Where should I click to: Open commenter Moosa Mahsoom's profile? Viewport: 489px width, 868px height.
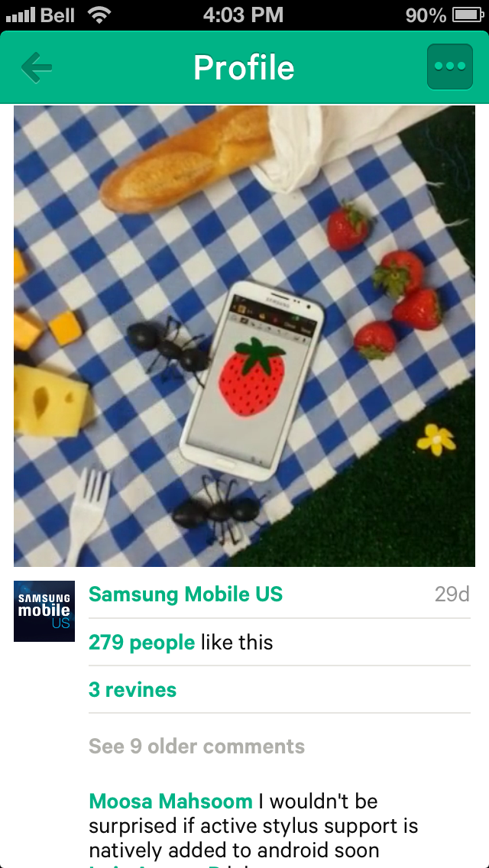pos(170,801)
